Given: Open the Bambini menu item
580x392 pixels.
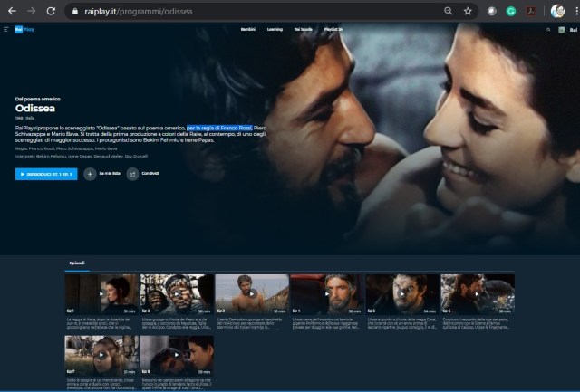Looking at the screenshot, I should coord(247,29).
